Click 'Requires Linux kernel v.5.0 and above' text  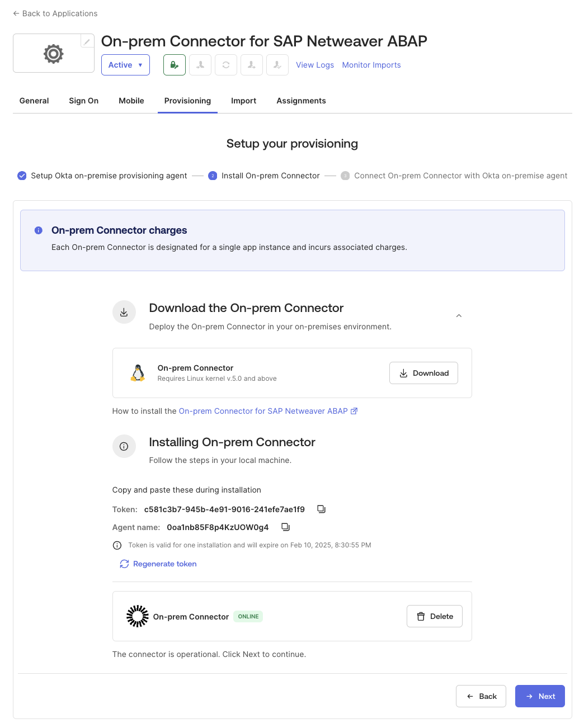pos(217,379)
